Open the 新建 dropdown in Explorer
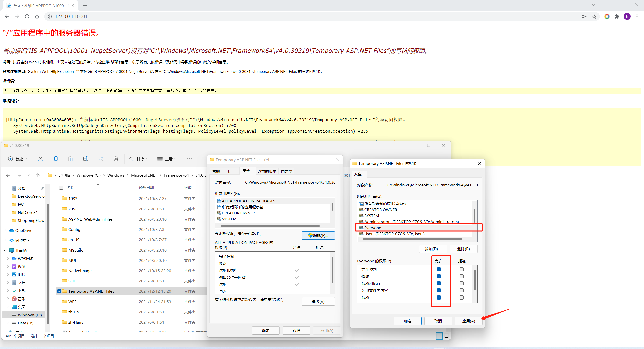Viewport: 644px width, 349px height. click(17, 159)
